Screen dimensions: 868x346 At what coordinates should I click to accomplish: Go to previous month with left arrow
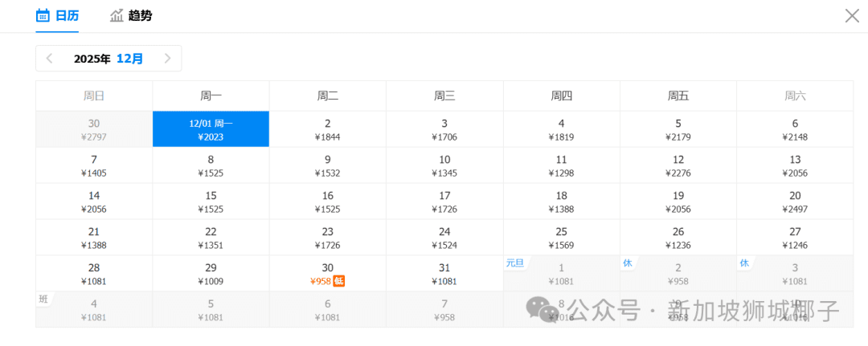(50, 59)
